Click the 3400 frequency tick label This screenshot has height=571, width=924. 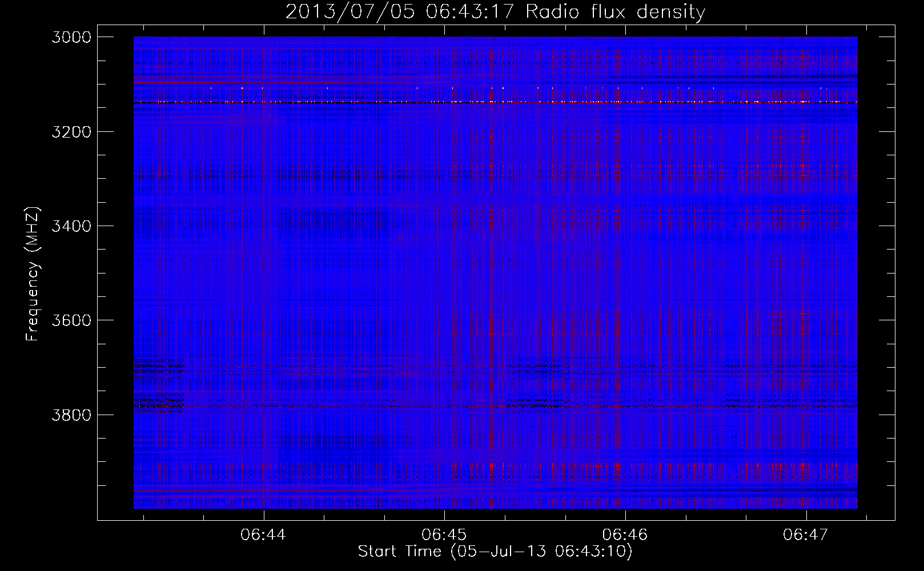click(71, 226)
